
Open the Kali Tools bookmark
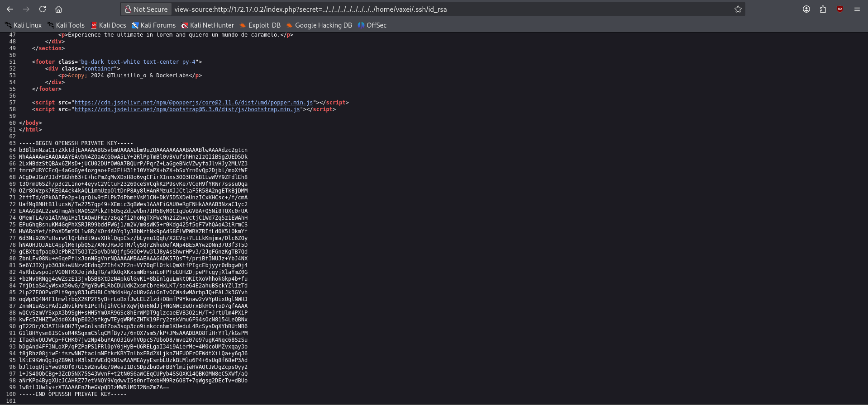click(66, 25)
